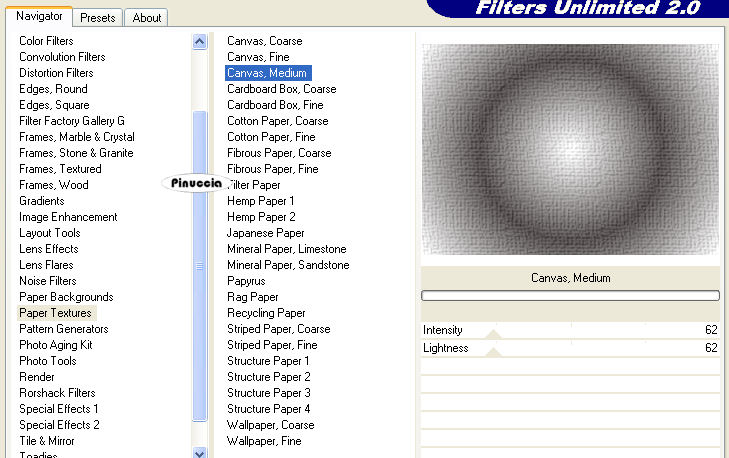Select Canvas, Medium filter
Image resolution: width=729 pixels, height=458 pixels.
click(x=268, y=73)
